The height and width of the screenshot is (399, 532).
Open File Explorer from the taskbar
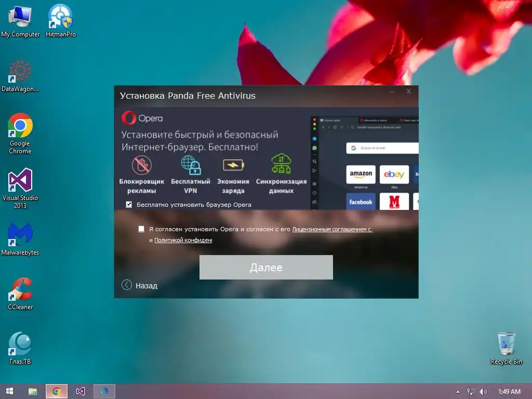(33, 391)
